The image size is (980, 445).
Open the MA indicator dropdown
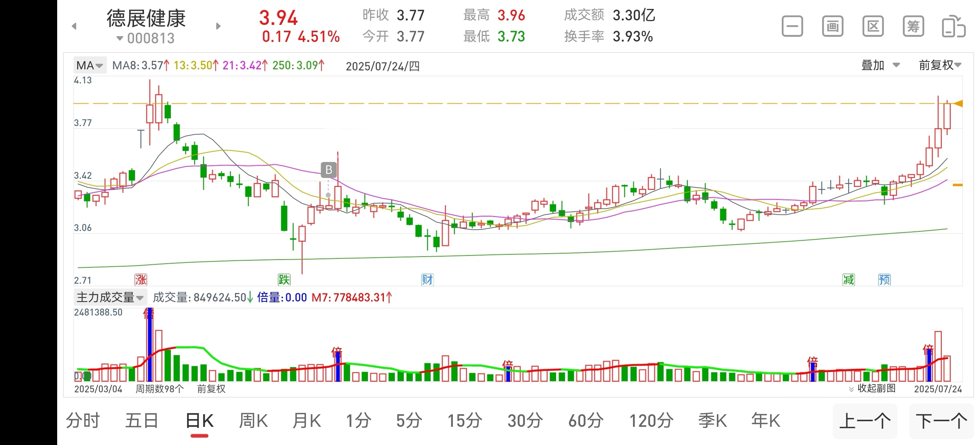(90, 65)
